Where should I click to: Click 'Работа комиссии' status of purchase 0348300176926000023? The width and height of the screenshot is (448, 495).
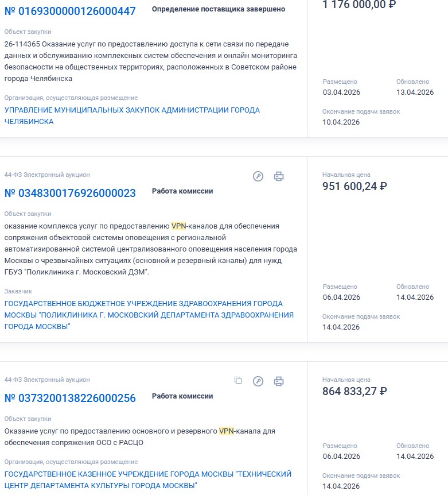click(182, 191)
